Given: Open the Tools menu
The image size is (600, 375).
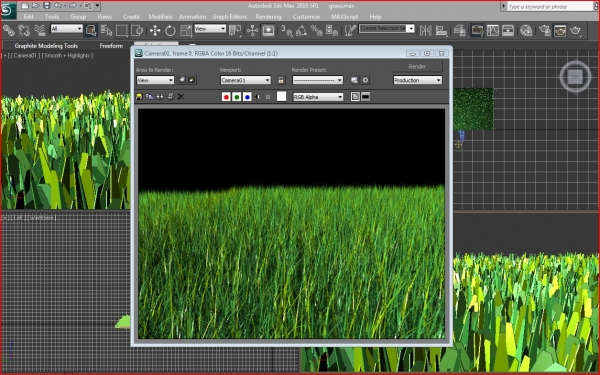Looking at the screenshot, I should pos(52,17).
